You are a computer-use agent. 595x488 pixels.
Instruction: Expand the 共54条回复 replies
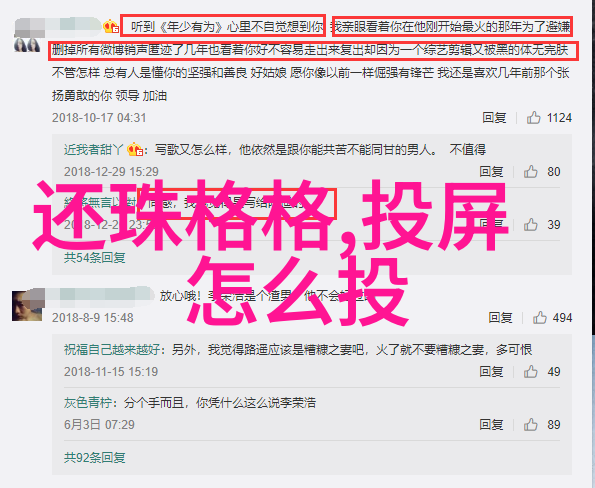point(94,258)
